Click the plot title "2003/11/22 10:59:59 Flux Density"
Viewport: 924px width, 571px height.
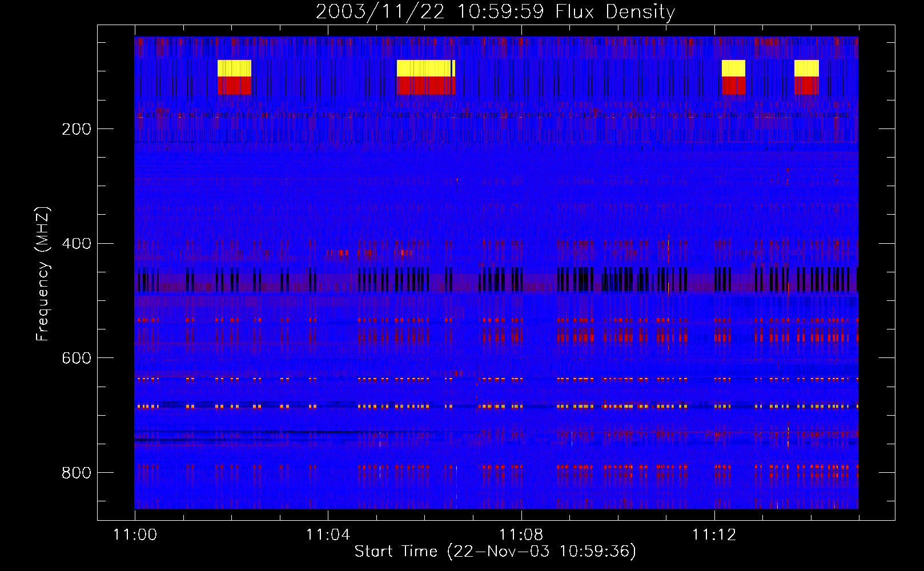pos(495,11)
